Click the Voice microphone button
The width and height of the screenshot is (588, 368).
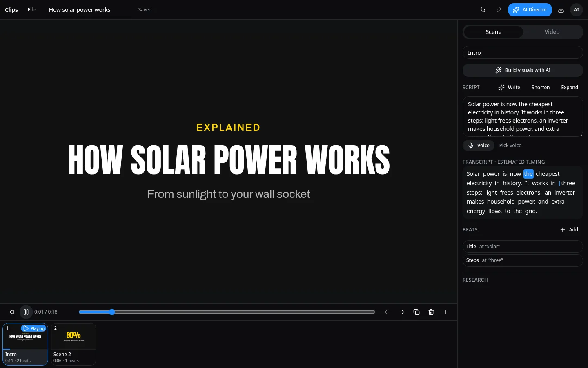pos(479,146)
